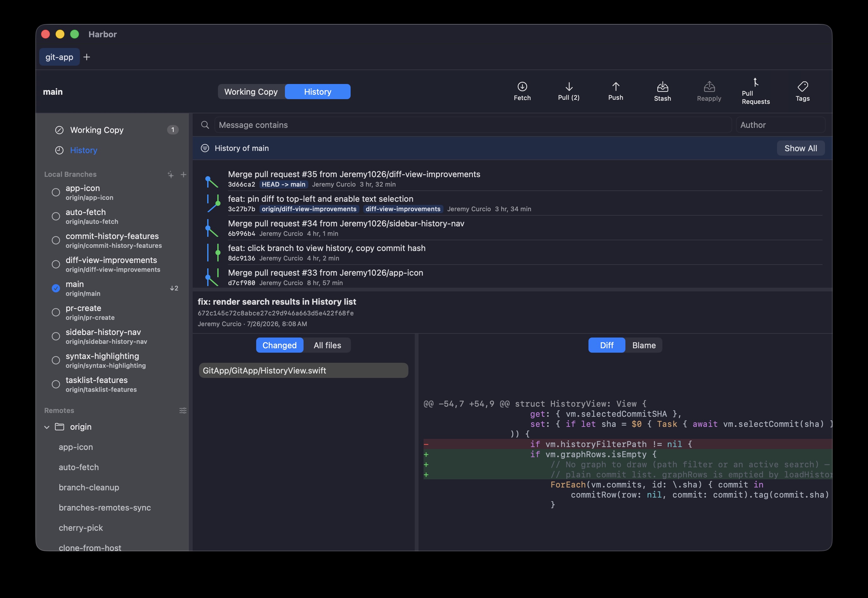Image resolution: width=868 pixels, height=598 pixels.
Task: Open Pull Requests from toolbar
Action: coord(755,92)
